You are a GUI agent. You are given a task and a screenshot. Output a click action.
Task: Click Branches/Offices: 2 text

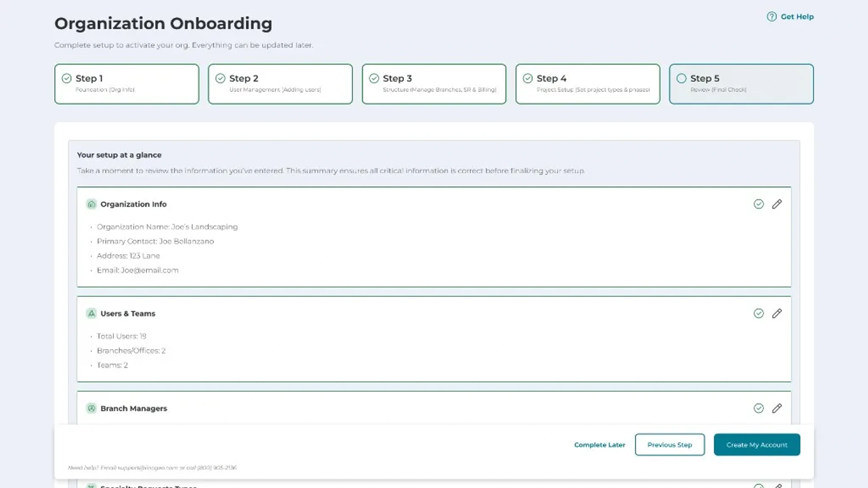(x=131, y=351)
